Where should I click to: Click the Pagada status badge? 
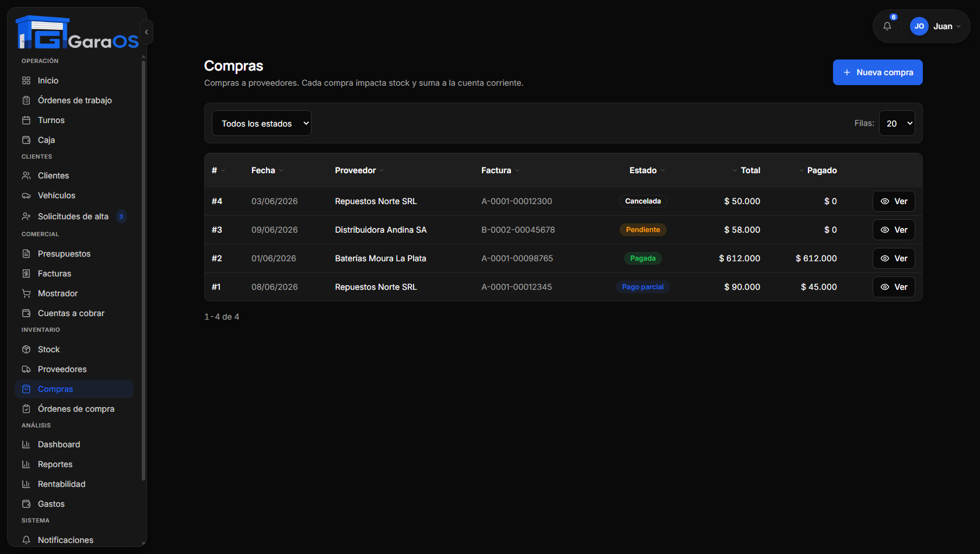[643, 258]
